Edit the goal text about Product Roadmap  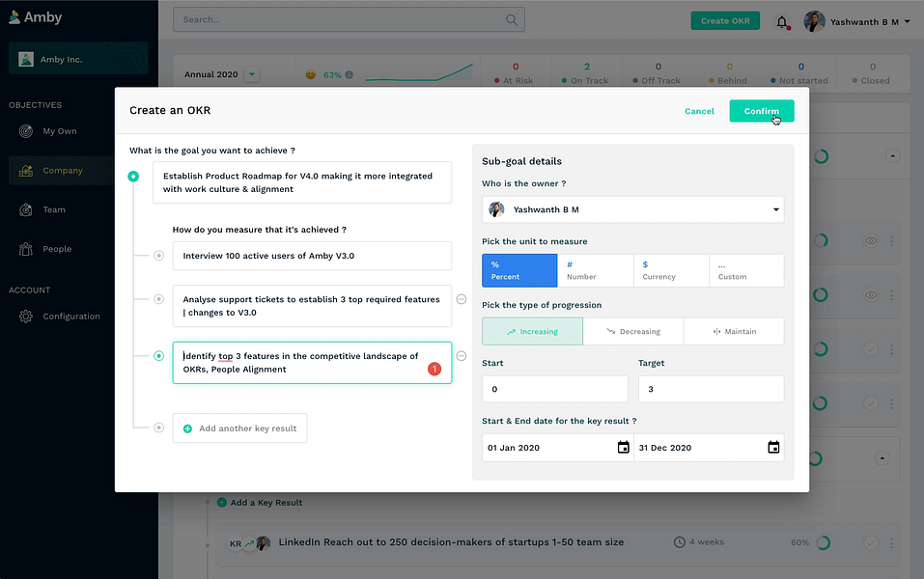point(302,182)
